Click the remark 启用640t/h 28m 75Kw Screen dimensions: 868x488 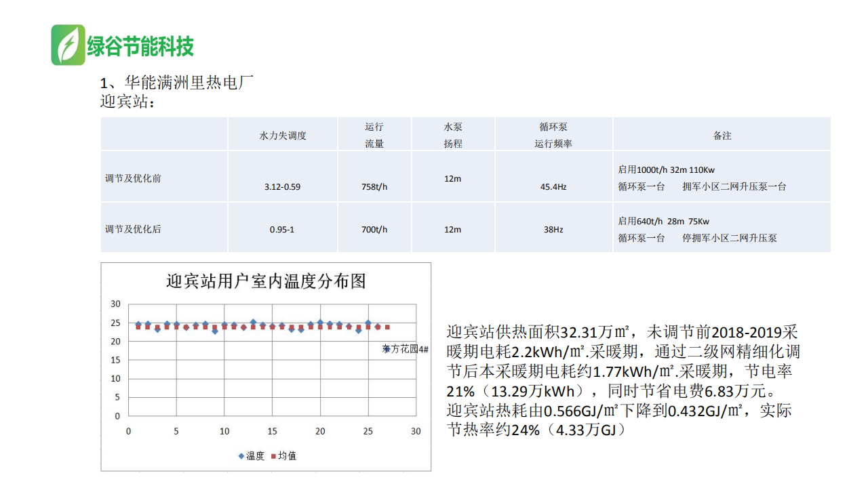663,221
